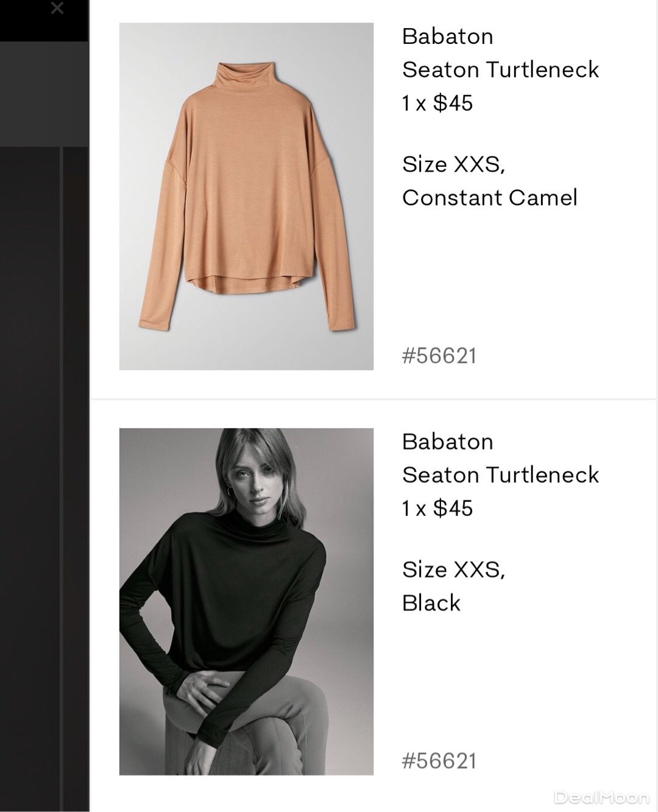Open the camel turtleneck product photo

[x=246, y=196]
